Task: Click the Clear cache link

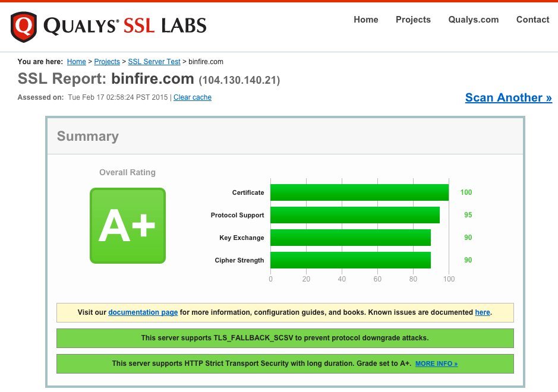Action: pos(193,97)
